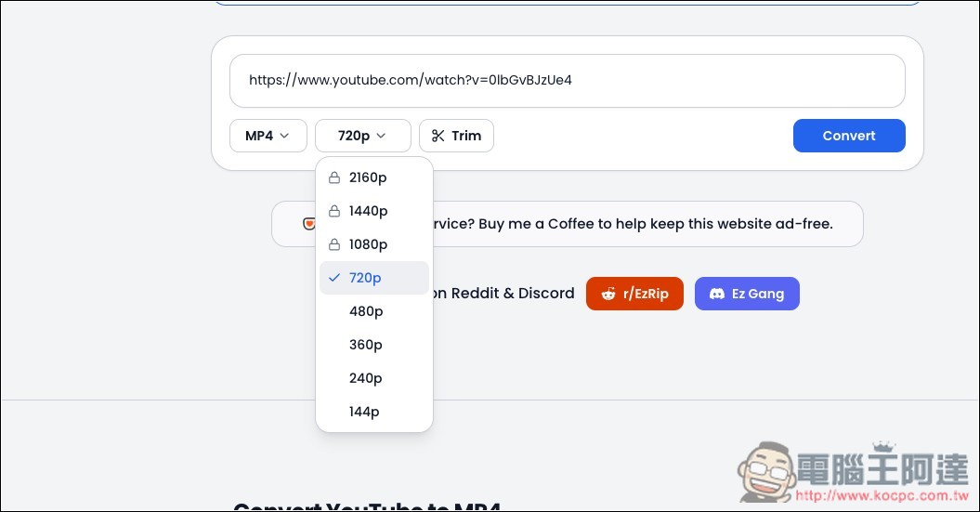Collapse the 720p quality dropdown
This screenshot has width=980, height=512.
coord(363,136)
